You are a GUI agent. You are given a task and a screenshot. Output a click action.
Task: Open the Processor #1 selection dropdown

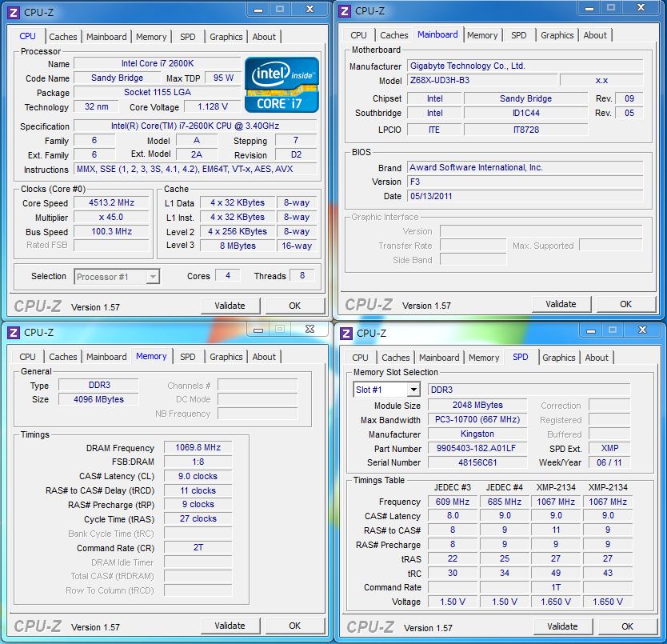point(152,277)
